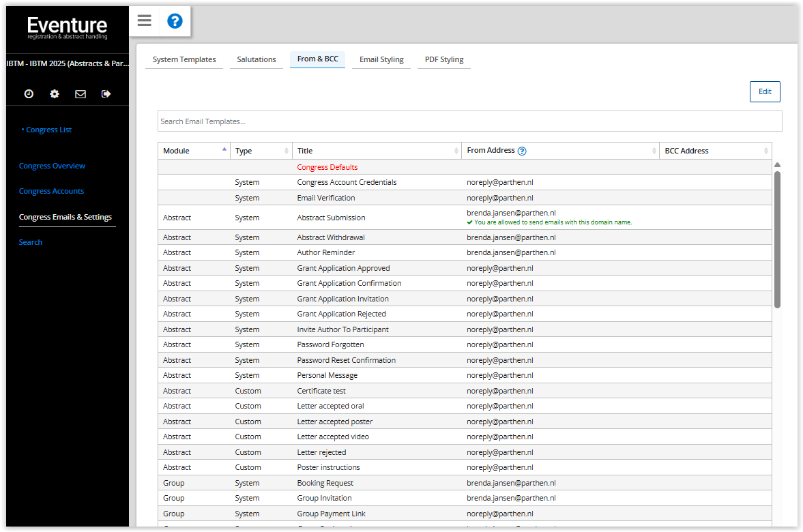
Task: Click the clock history icon in sidebar
Action: click(x=29, y=94)
